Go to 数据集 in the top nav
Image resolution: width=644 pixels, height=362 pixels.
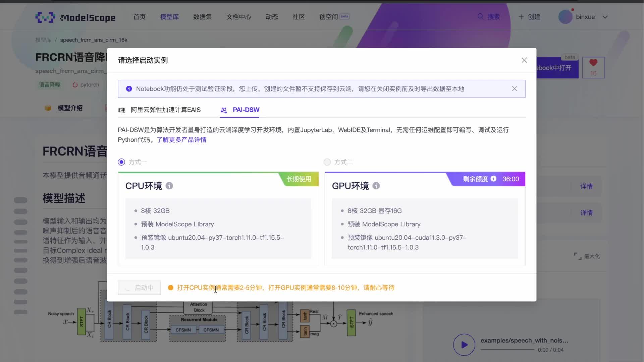tap(202, 17)
